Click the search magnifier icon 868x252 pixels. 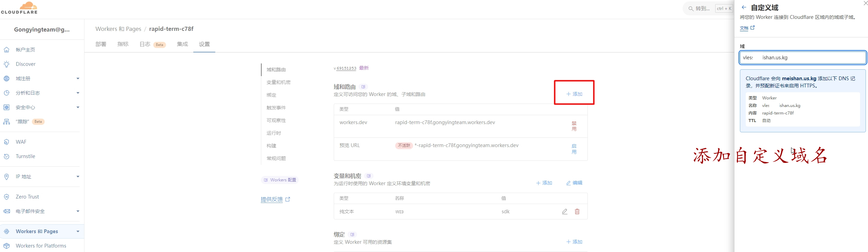point(691,9)
